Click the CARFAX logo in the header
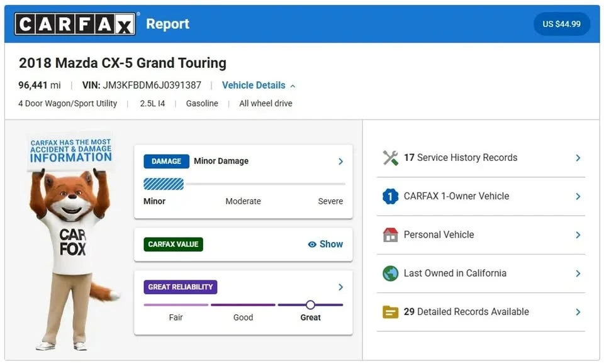Viewport: 604px width, 364px height. (x=75, y=24)
